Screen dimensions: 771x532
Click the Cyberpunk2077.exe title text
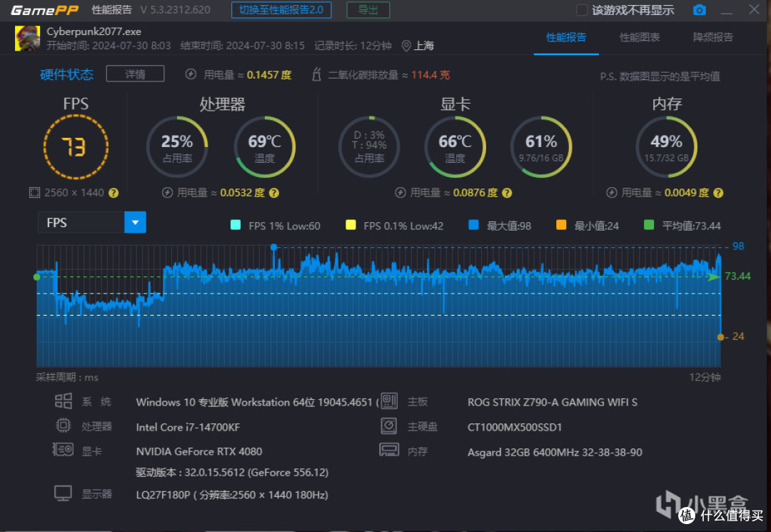click(x=94, y=31)
